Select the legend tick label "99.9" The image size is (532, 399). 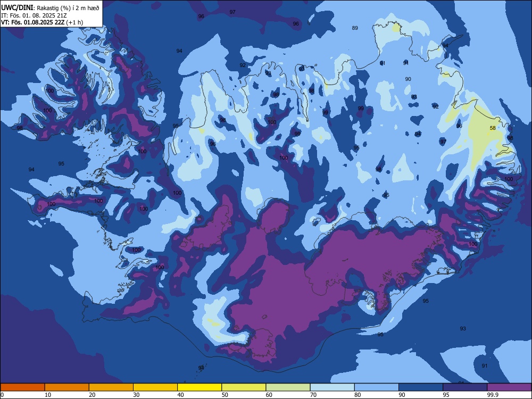(493, 395)
